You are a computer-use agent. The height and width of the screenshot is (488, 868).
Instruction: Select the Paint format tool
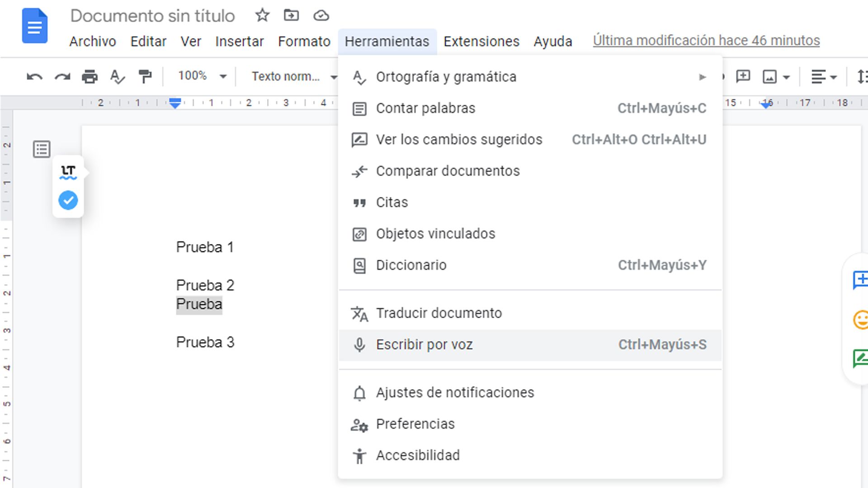click(x=144, y=76)
